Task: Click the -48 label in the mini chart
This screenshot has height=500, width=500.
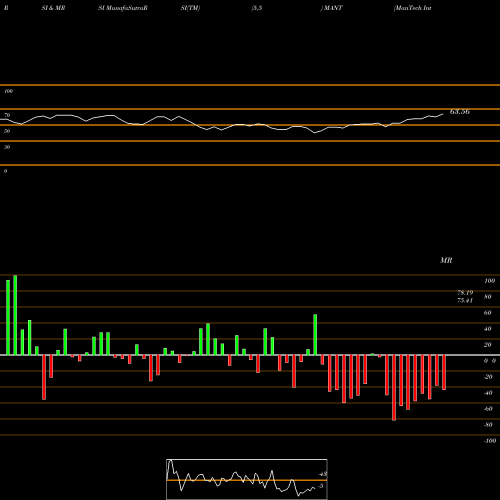Action: coord(323,474)
